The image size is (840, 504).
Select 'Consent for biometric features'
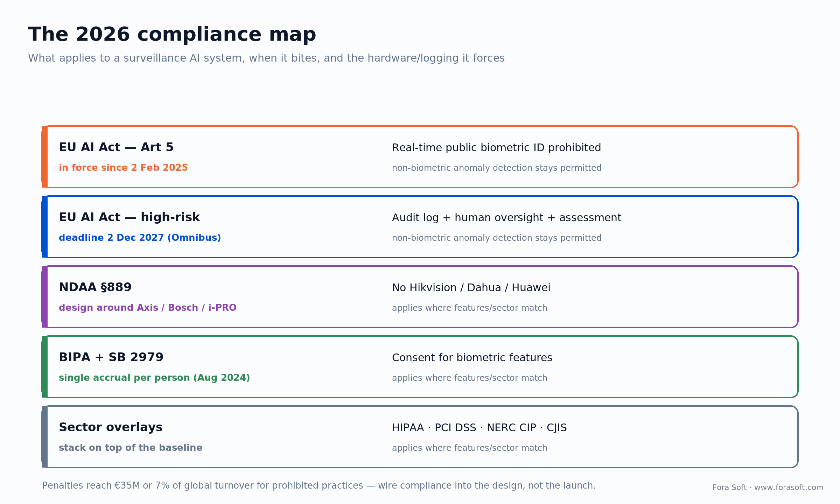click(472, 358)
